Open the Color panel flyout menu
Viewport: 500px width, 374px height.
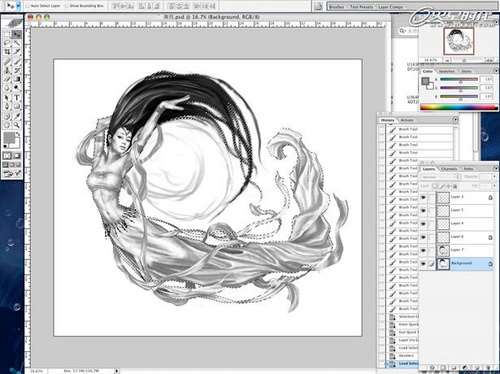point(496,71)
